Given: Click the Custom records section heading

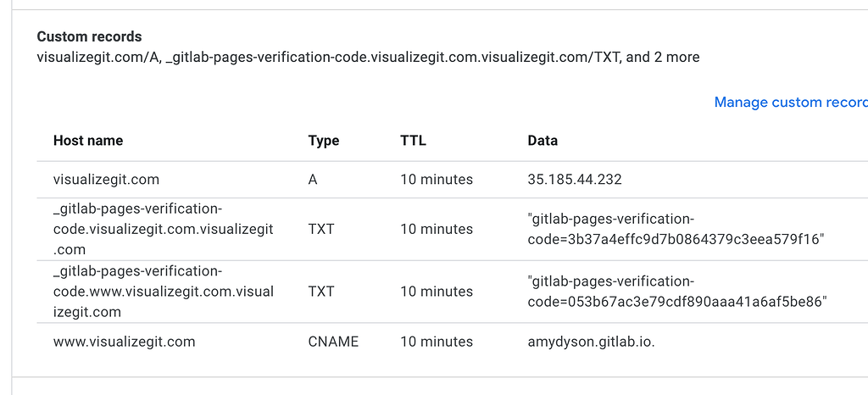Looking at the screenshot, I should point(89,37).
